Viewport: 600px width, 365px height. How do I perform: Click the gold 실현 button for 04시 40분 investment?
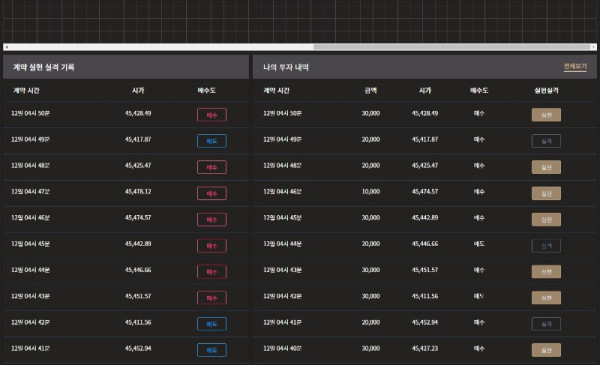coord(546,350)
